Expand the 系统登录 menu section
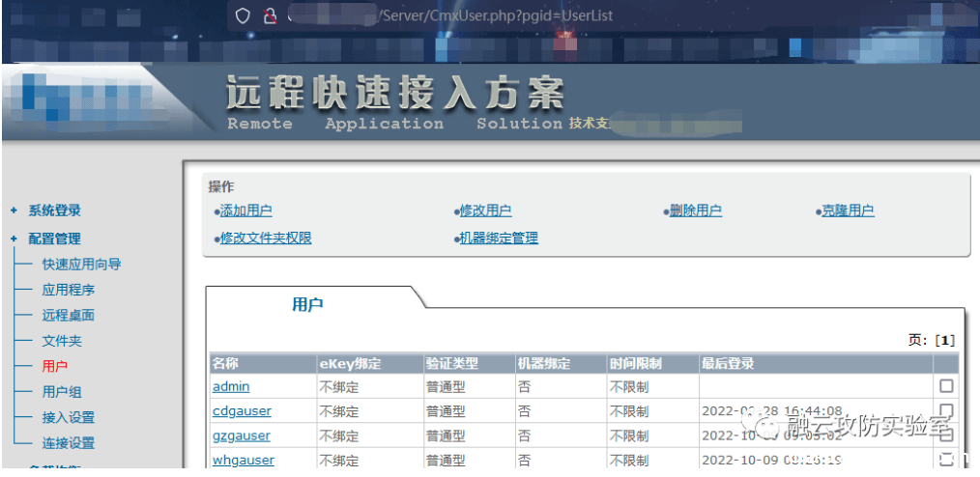Image resolution: width=980 pixels, height=477 pixels. point(54,211)
